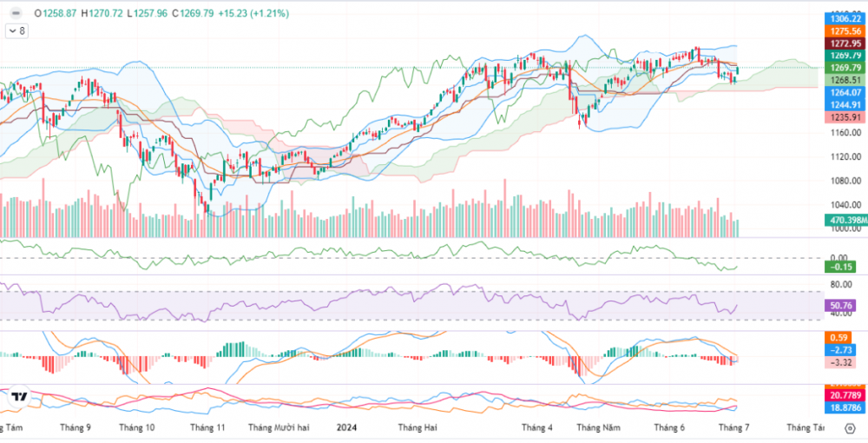
Task: Click the pink 20.7789 indicator label
Action: [845, 395]
